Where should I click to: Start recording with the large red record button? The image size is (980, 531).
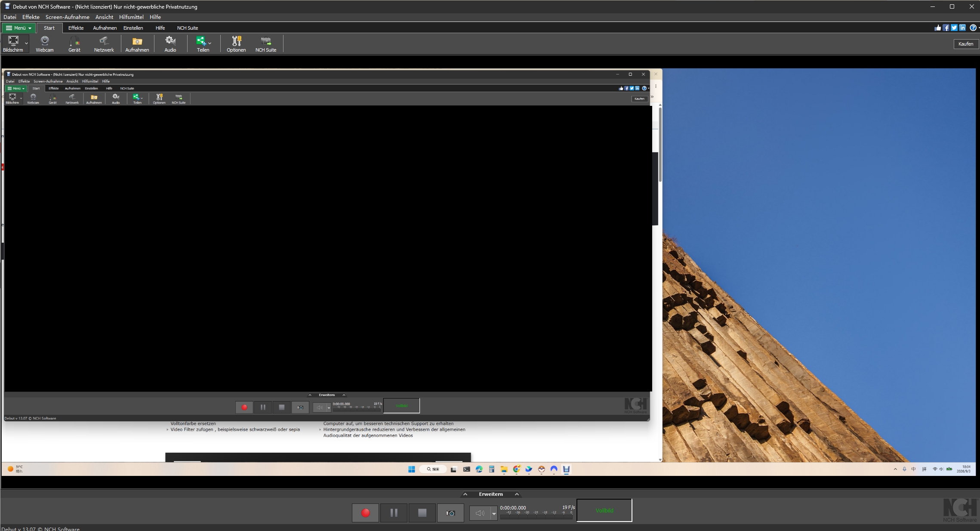pyautogui.click(x=365, y=513)
